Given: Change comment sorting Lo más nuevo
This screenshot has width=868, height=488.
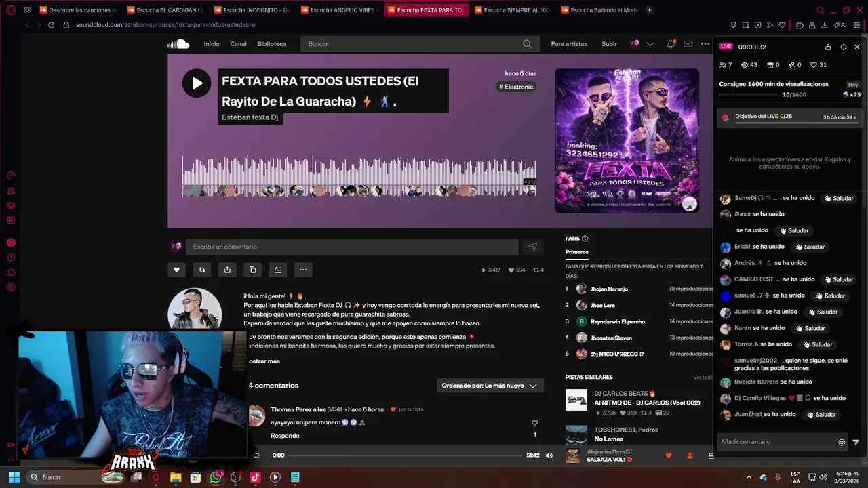Looking at the screenshot, I should pyautogui.click(x=490, y=386).
